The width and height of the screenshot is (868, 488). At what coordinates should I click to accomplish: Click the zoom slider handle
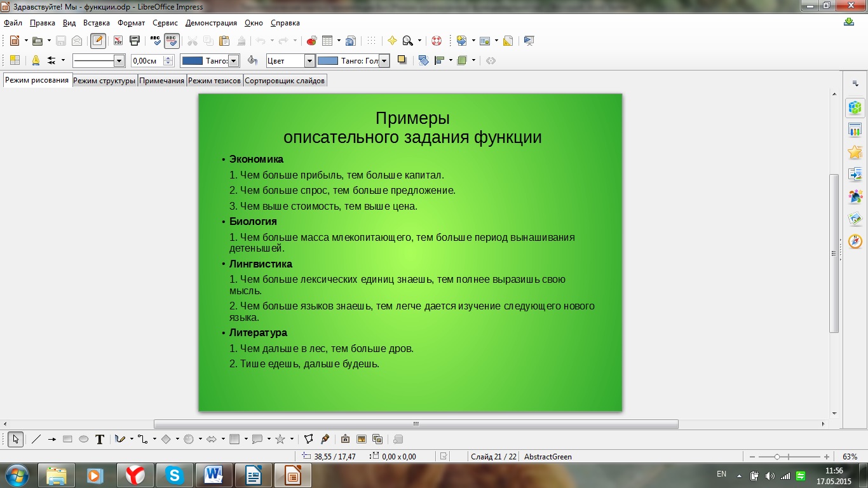pos(777,457)
